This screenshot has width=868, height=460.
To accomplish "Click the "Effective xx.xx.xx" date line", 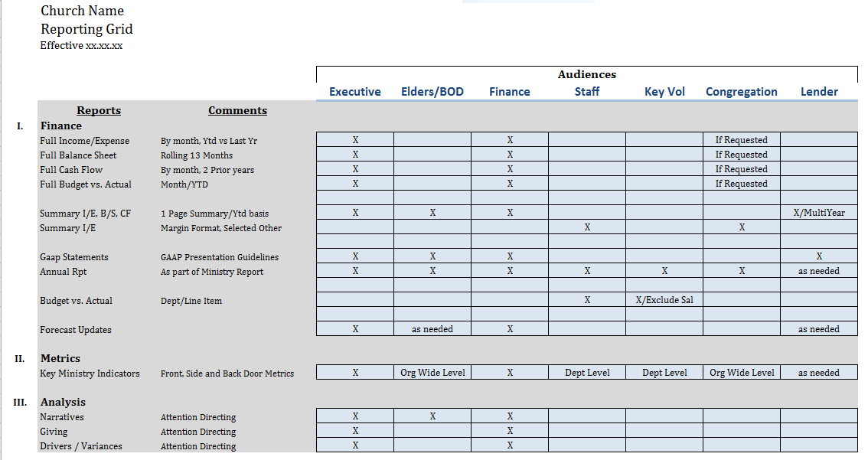I will [x=81, y=45].
